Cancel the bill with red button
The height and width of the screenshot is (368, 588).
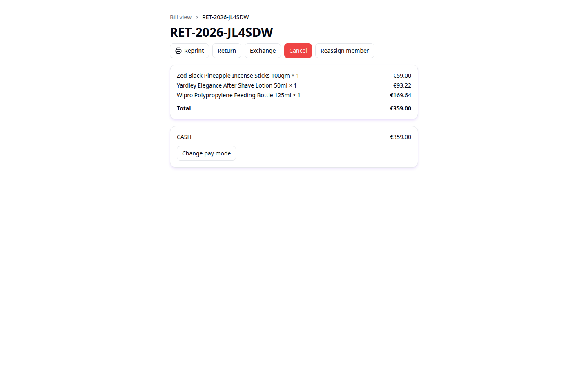(x=298, y=51)
